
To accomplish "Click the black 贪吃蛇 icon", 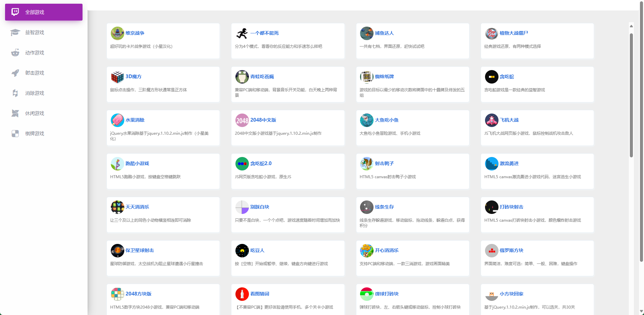I will coord(491,77).
